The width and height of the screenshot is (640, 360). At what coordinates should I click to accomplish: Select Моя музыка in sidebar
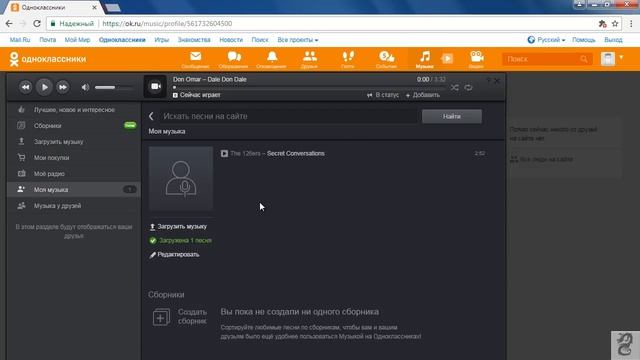tap(73, 189)
